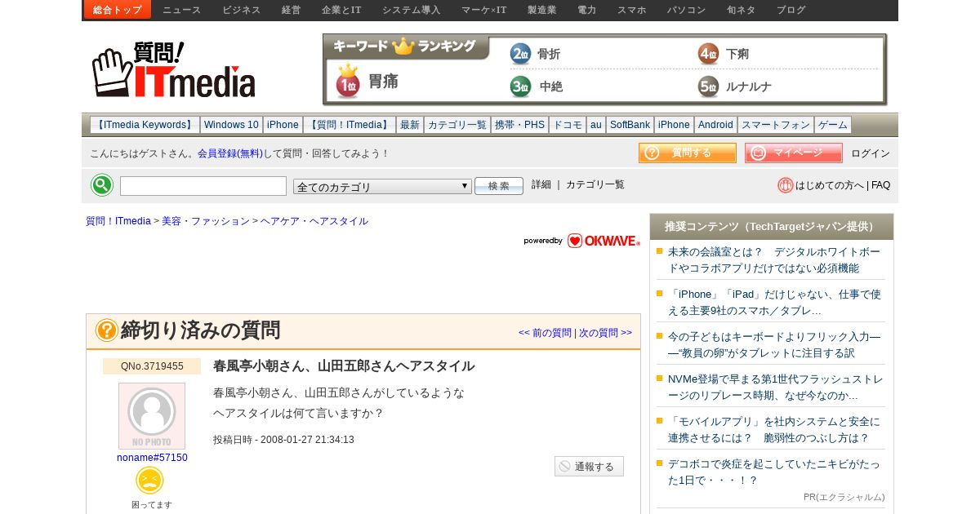Screen dimensions: 980x514
Task: Click the au link
Action: coord(596,125)
